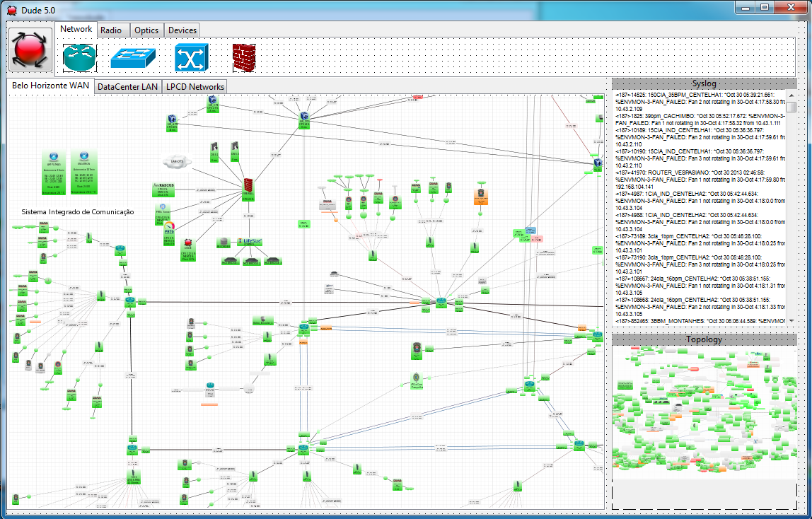The width and height of the screenshot is (812, 519).
Task: Select the PBX server node below freeRADIUS
Action: [x=163, y=214]
